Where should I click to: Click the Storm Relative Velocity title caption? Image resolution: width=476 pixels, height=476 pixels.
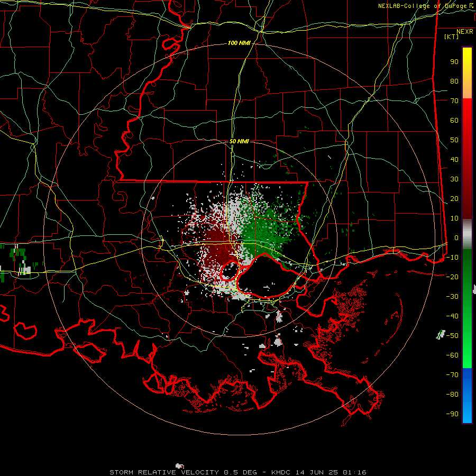click(237, 472)
